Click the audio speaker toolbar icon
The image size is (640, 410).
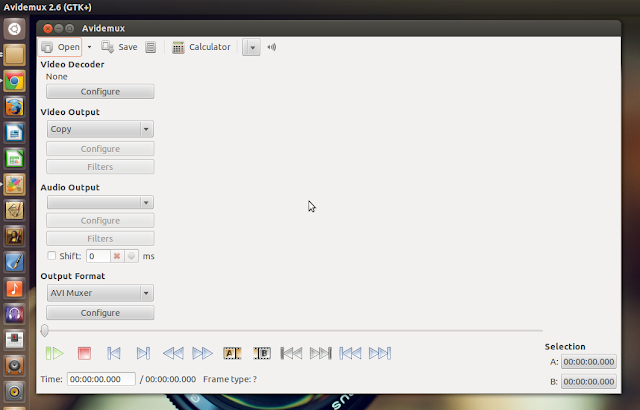272,47
